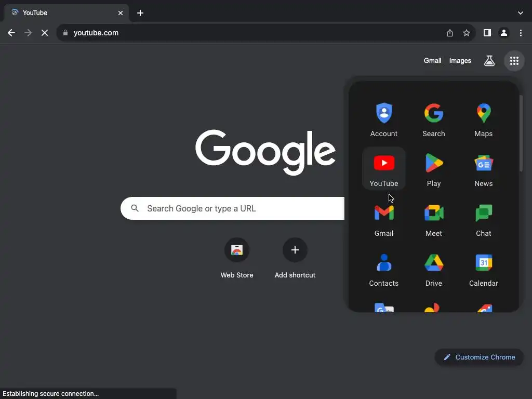Screen dimensions: 532x399
Task: Select the YouTube browser tab
Action: [x=66, y=13]
